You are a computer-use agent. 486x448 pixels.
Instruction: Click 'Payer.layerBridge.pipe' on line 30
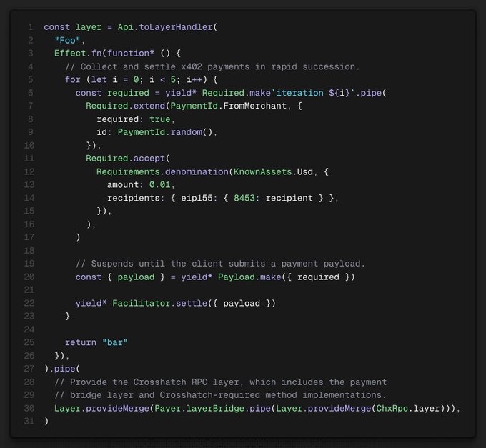click(212, 408)
